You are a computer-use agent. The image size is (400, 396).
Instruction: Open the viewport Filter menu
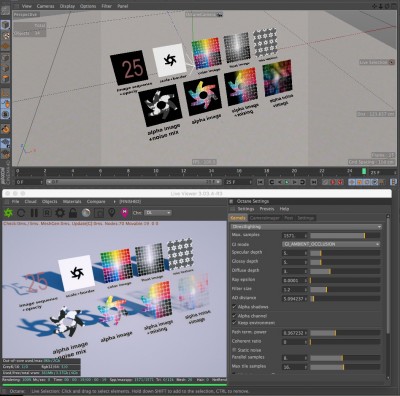point(107,6)
